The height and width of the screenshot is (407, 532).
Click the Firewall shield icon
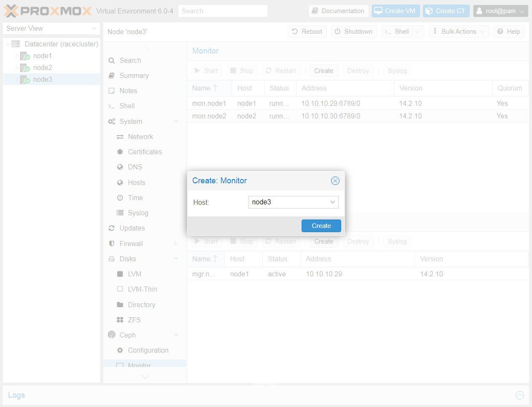pos(112,244)
